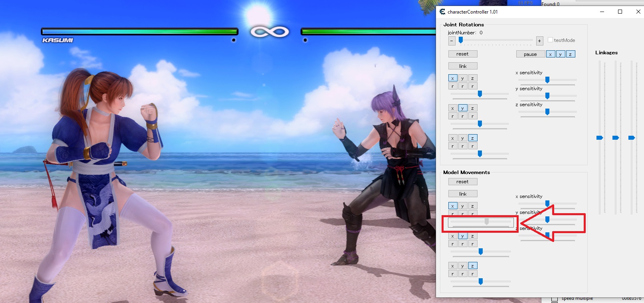This screenshot has height=303, width=644.
Task: Click r under x in second Joint Rotations group
Action: [453, 116]
